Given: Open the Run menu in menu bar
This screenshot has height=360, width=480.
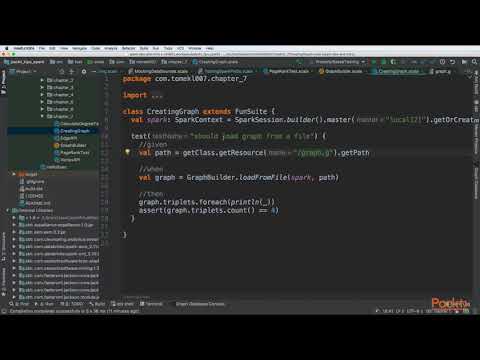Looking at the screenshot, I should pos(156,48).
